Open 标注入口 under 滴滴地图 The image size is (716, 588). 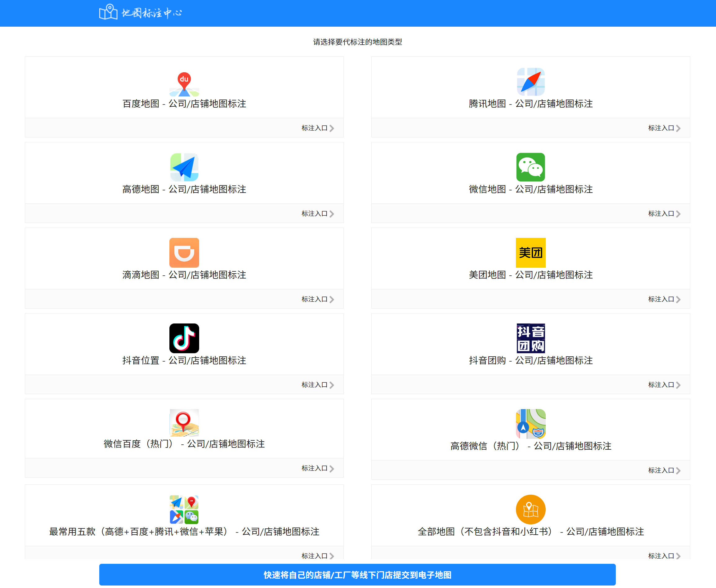(318, 299)
